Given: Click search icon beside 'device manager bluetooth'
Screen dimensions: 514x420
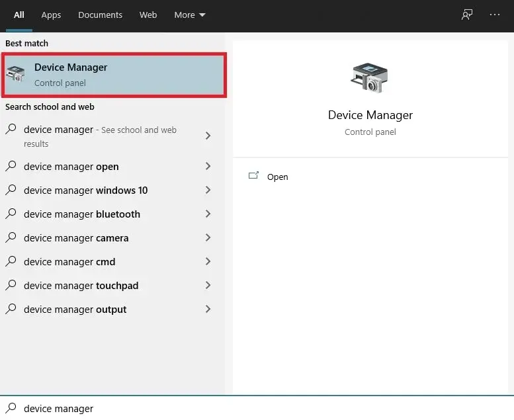Looking at the screenshot, I should pyautogui.click(x=11, y=214).
